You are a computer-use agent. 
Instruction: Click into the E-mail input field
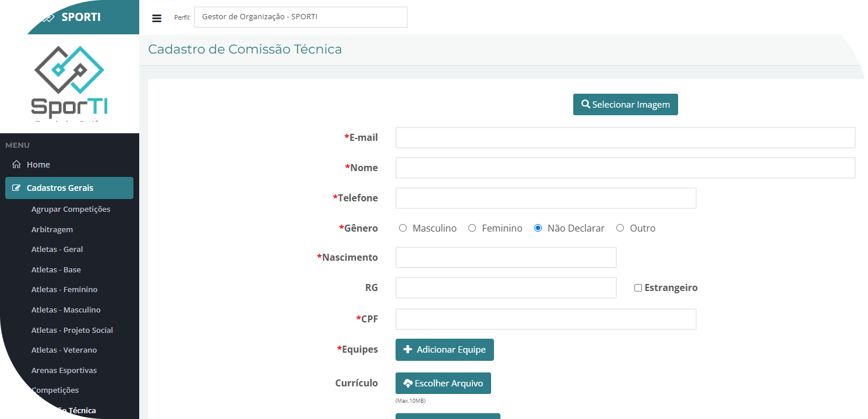tap(625, 138)
